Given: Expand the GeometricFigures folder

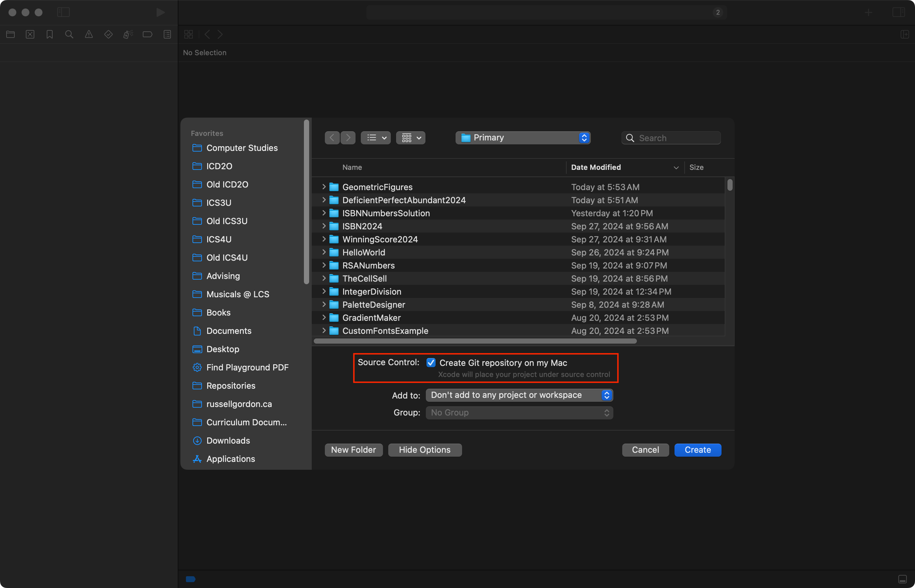Looking at the screenshot, I should pos(324,187).
